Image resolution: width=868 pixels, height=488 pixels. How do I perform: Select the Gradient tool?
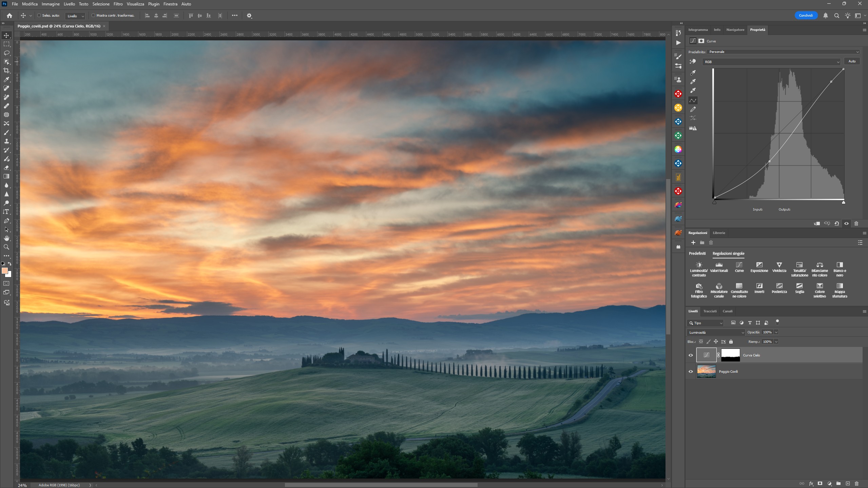[x=6, y=176]
